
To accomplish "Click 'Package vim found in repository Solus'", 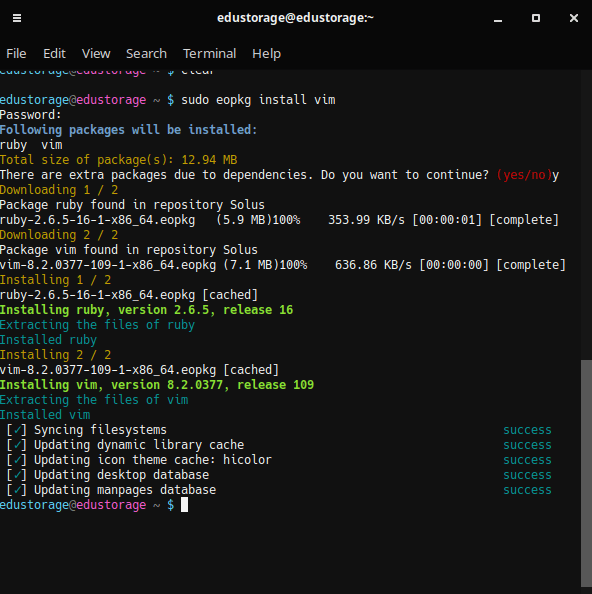I will [129, 250].
